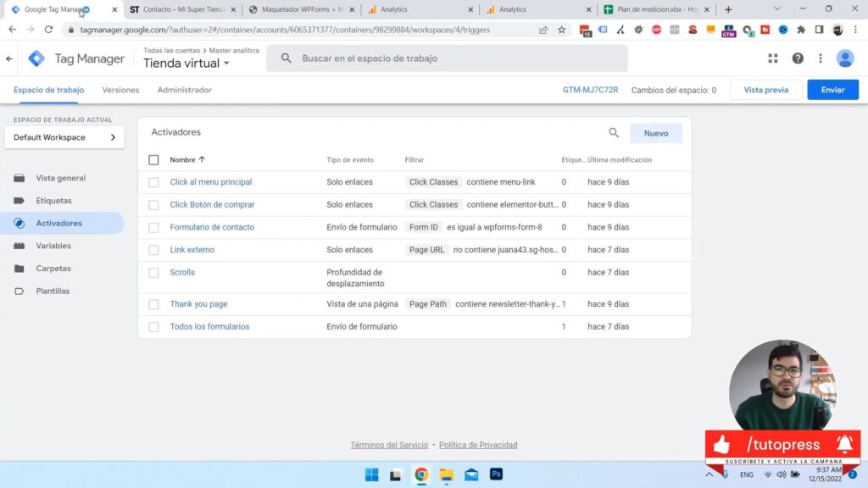Click the Activadores trigger icon in sidebar
This screenshot has height=488, width=868.
click(19, 224)
